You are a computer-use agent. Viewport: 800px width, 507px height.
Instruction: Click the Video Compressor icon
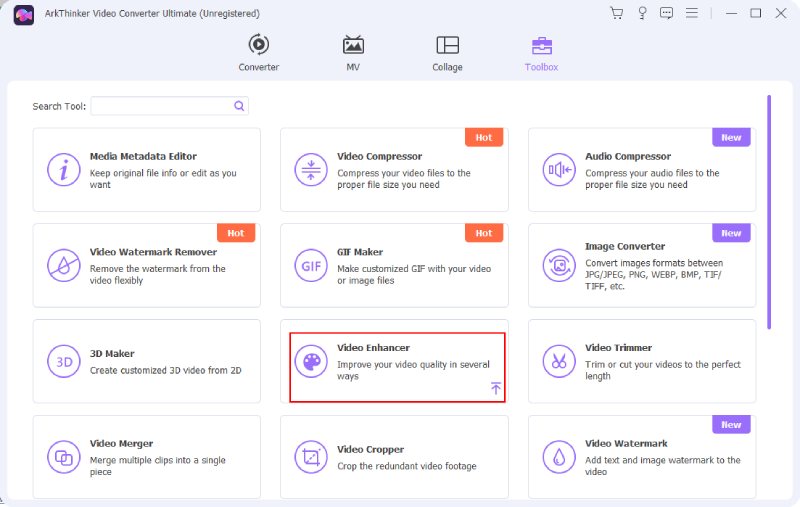pyautogui.click(x=311, y=170)
